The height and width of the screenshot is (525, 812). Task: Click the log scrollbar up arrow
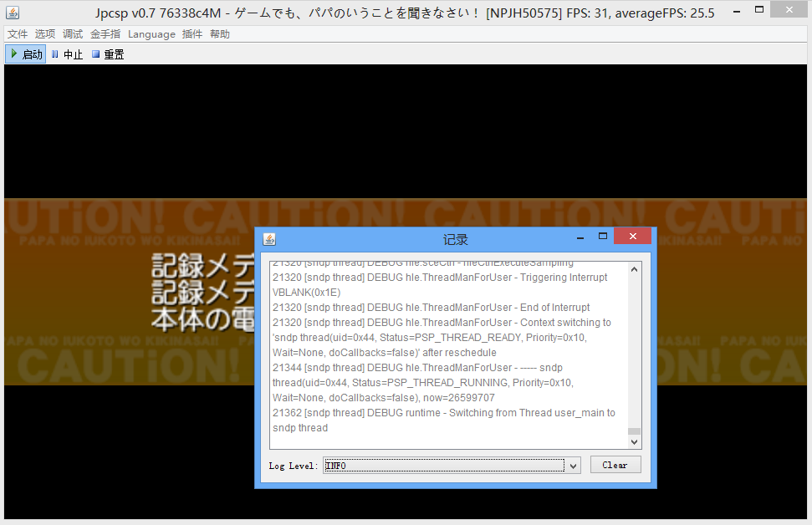pyautogui.click(x=634, y=269)
